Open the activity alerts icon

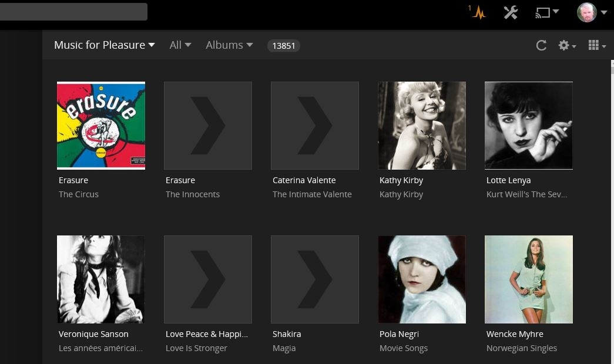click(477, 12)
